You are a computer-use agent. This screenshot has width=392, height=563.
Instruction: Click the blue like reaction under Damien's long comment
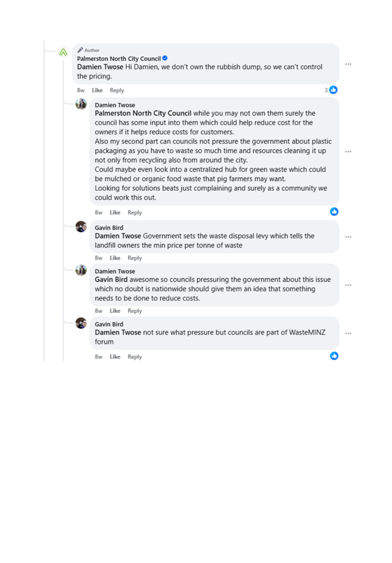[334, 212]
